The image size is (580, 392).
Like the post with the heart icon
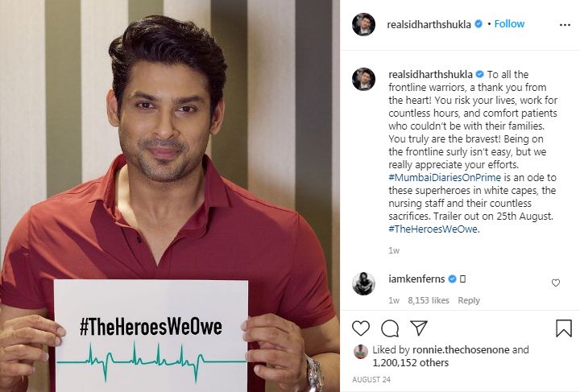coord(361,328)
